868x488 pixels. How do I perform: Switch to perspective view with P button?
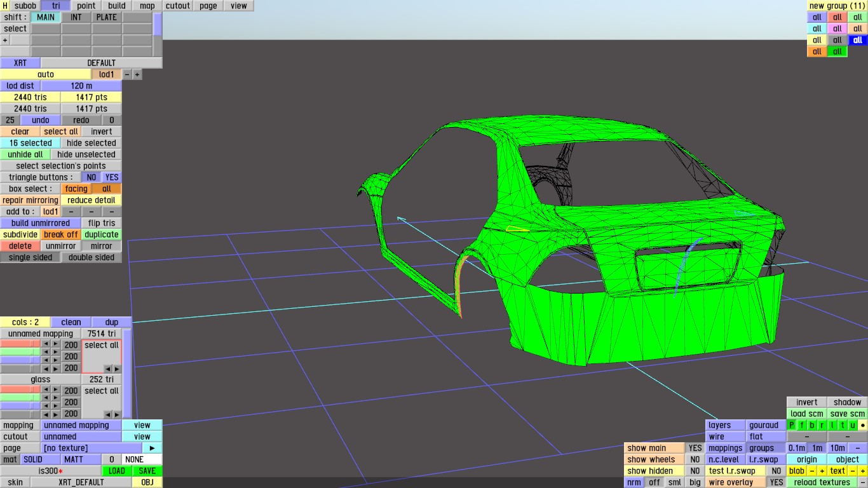(x=792, y=425)
